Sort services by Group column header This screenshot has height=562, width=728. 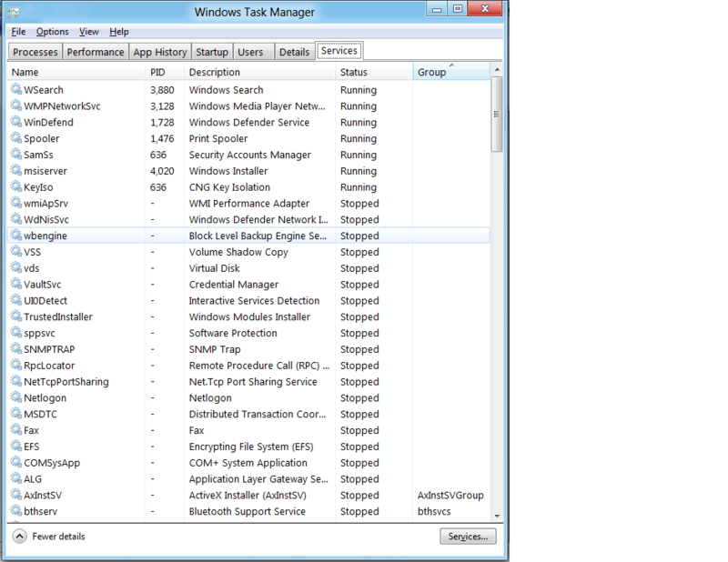tap(451, 72)
